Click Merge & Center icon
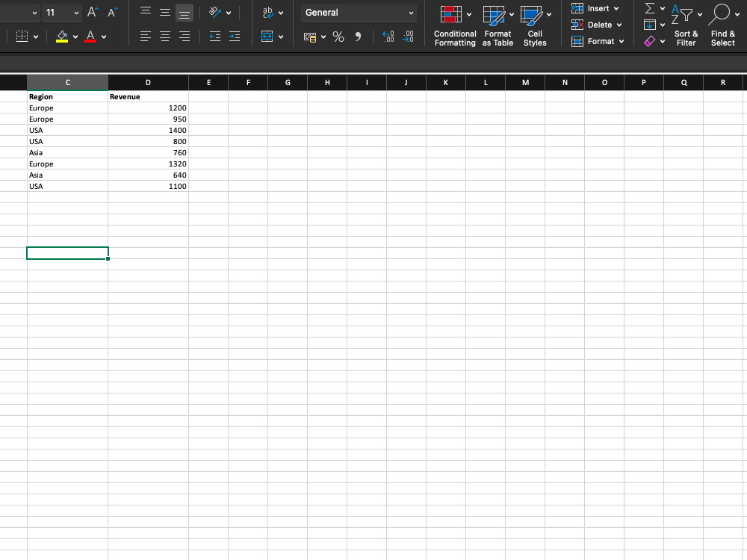 tap(267, 36)
